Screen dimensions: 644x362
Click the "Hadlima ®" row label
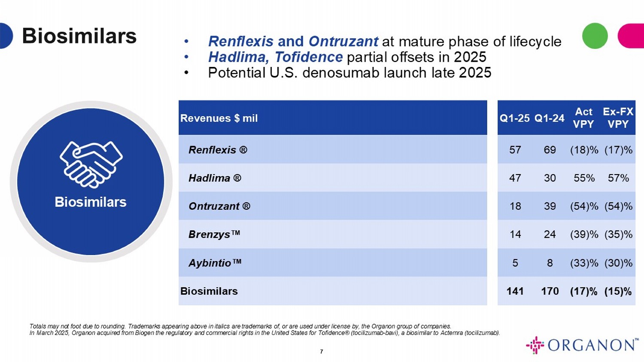point(215,178)
